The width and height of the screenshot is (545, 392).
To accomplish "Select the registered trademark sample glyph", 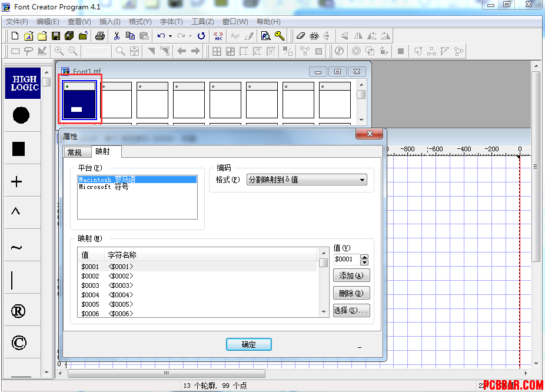I will point(18,311).
